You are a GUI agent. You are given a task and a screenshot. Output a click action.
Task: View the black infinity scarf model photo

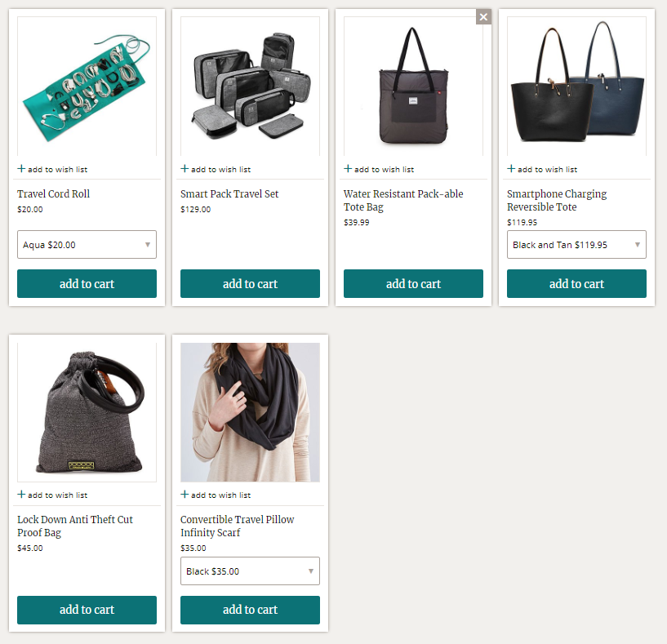tap(250, 412)
